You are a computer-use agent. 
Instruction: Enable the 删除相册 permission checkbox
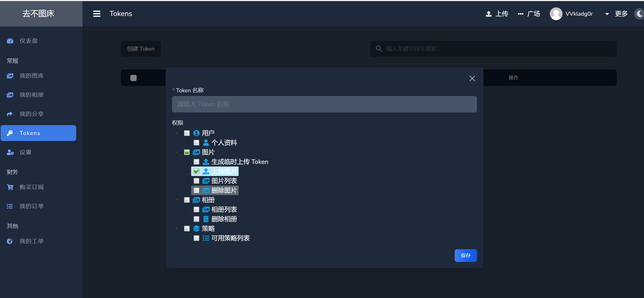(196, 219)
